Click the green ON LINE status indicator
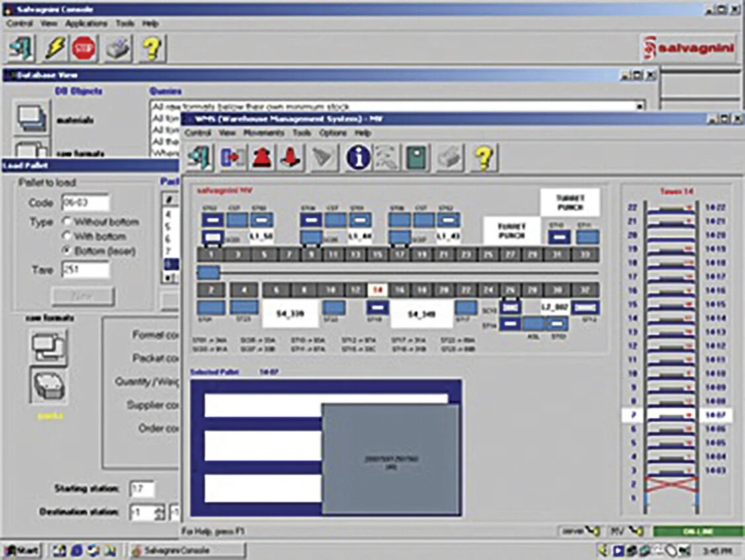The width and height of the screenshot is (745, 560). tap(698, 531)
